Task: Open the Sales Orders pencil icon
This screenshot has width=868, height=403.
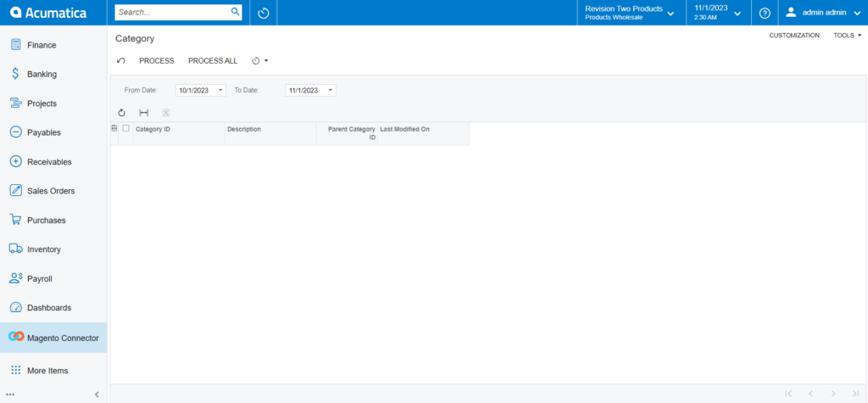Action: 16,191
